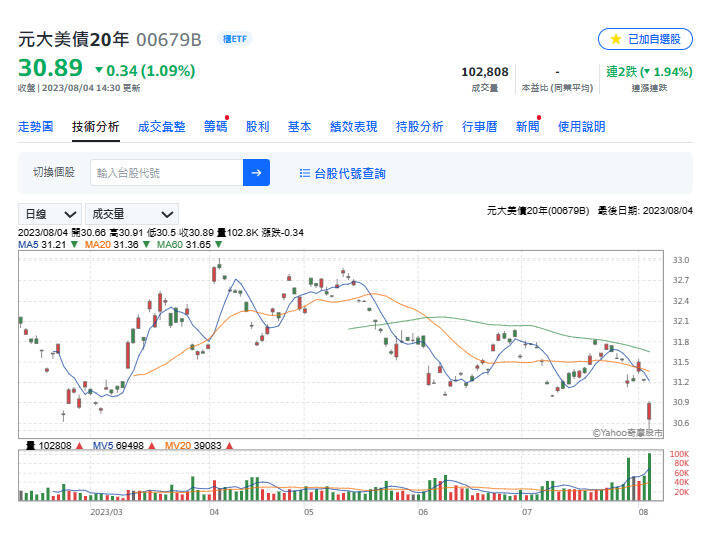Click the 量 102808 volume label
712x538 pixels.
tap(54, 445)
